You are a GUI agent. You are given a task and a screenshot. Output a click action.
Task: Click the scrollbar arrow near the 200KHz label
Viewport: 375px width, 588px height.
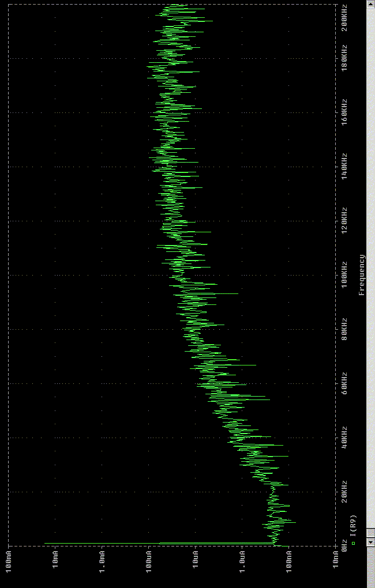coord(370,4)
